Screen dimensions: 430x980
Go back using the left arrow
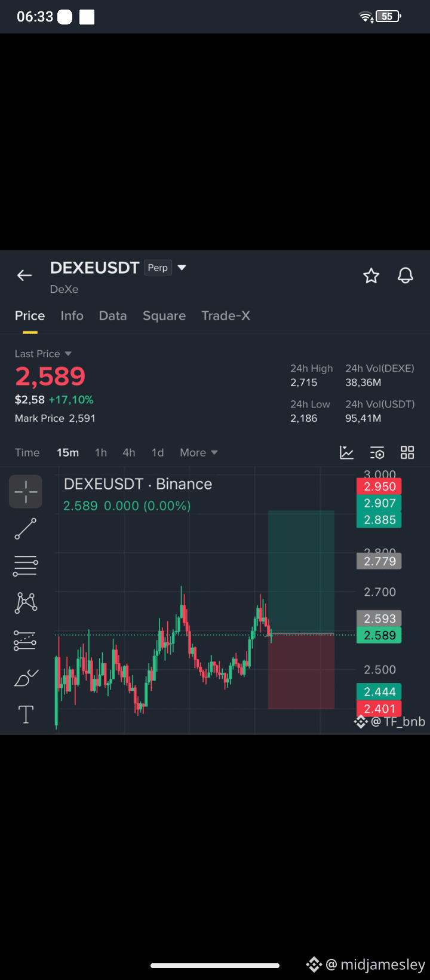24,275
